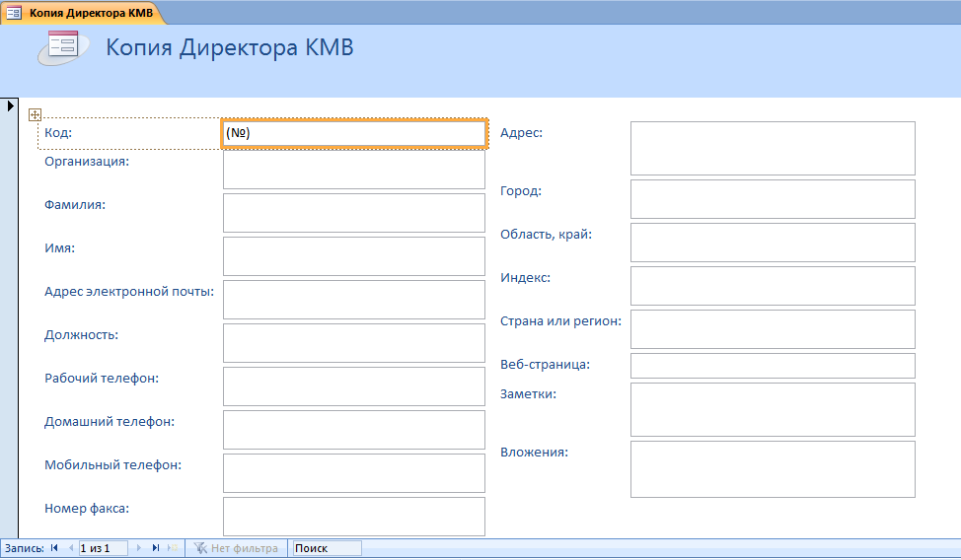The height and width of the screenshot is (560, 961).
Task: Click the Фамилия input field
Action: coord(354,213)
